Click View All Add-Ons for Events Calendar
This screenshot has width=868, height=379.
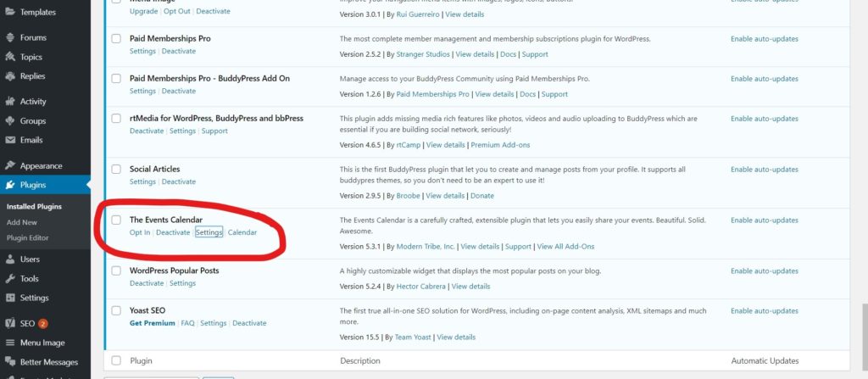(565, 247)
